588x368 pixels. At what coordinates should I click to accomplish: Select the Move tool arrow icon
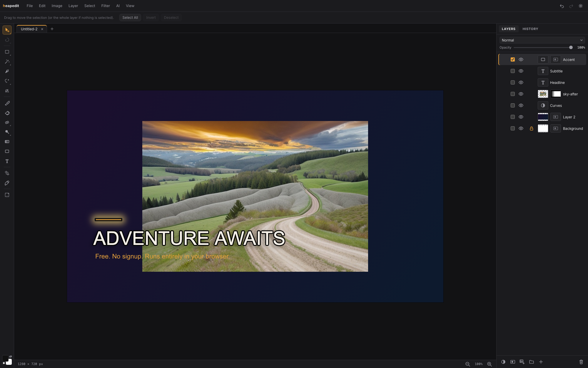(x=7, y=30)
